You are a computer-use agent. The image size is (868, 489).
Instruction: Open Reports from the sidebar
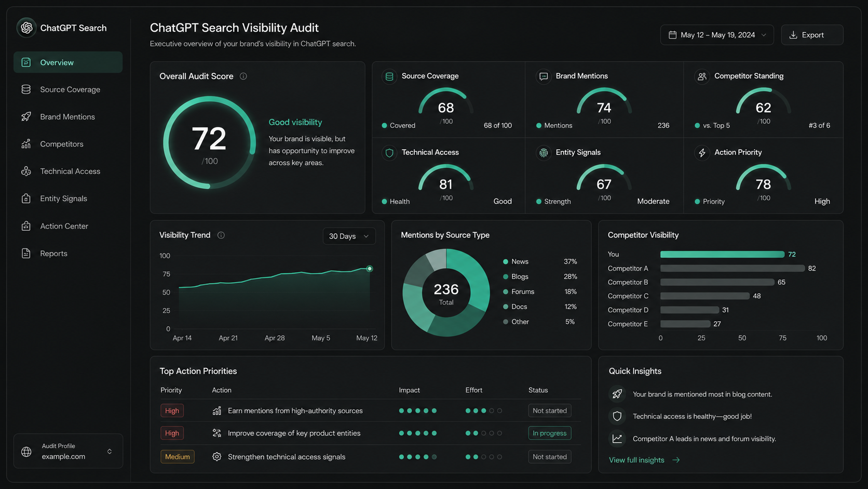pos(68,253)
